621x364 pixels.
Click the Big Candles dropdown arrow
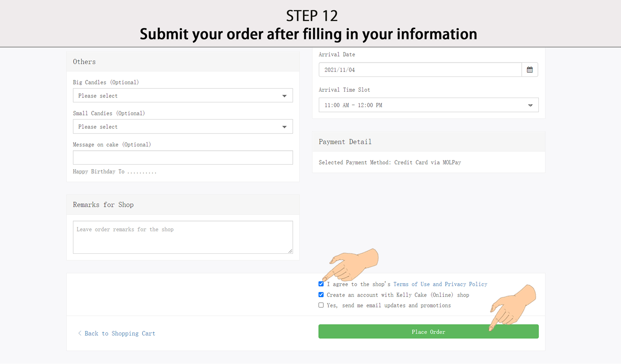pos(284,96)
